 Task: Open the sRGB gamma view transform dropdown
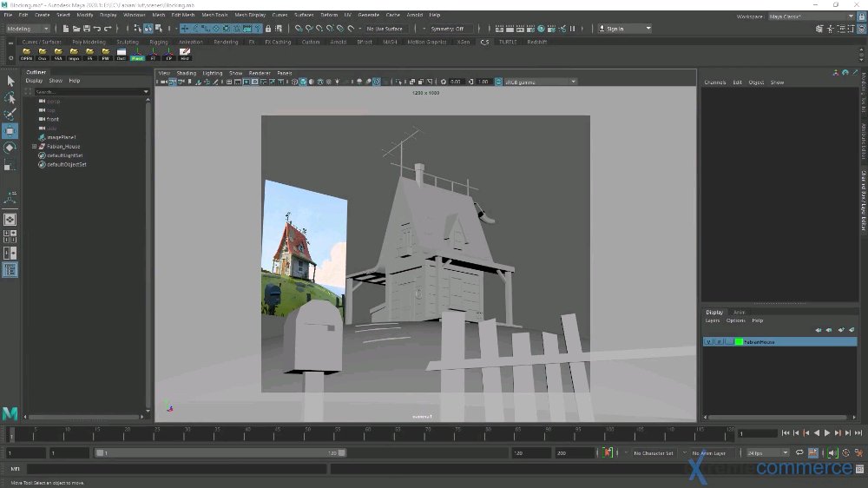tap(540, 82)
